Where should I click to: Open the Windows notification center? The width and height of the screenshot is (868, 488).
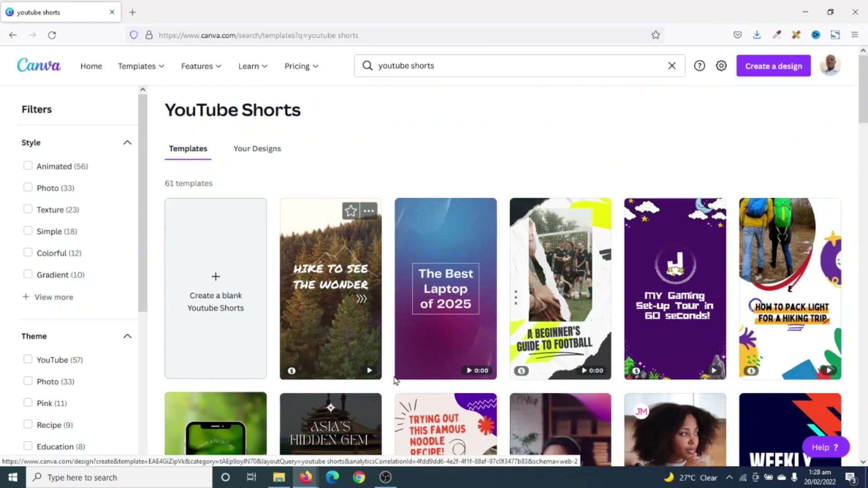(851, 477)
